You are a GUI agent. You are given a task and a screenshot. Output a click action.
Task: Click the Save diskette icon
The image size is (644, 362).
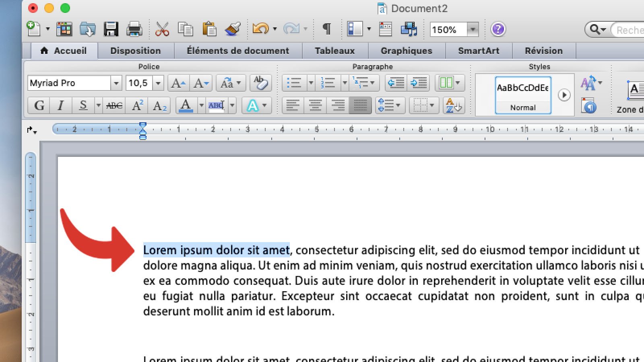(110, 29)
